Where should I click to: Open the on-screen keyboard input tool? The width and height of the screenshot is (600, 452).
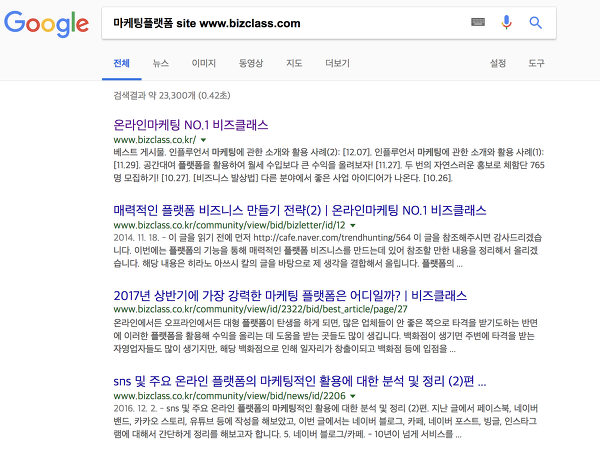click(x=478, y=22)
